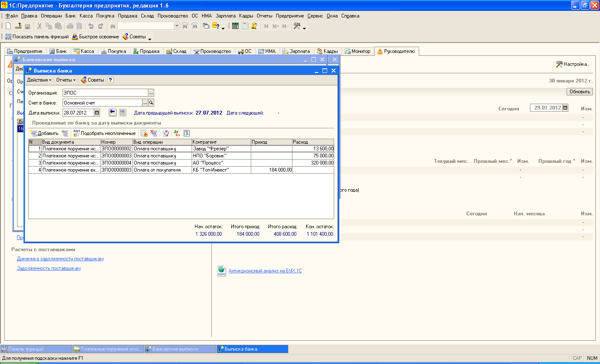The image size is (600, 364).
Task: Click the binoculars Find icon
Action: point(112,26)
